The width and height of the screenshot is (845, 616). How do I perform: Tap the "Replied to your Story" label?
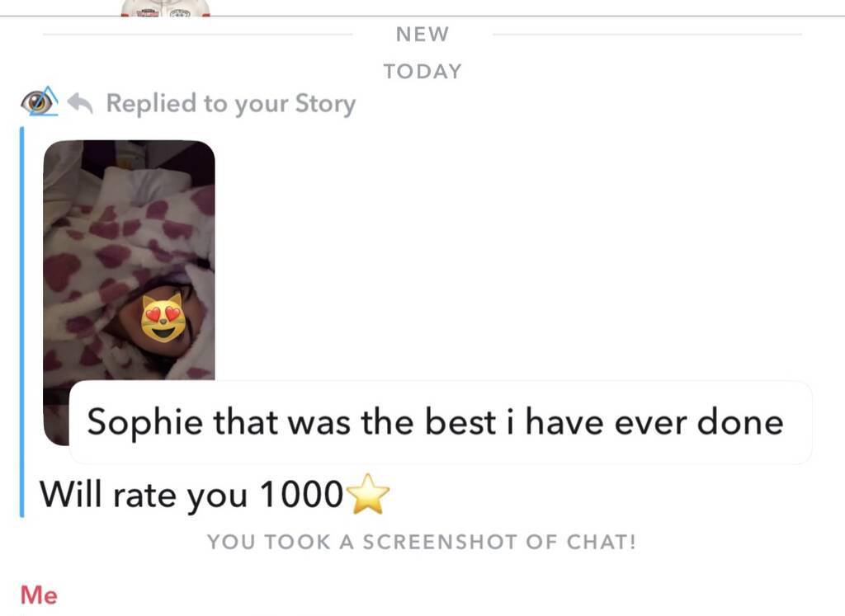pos(231,103)
